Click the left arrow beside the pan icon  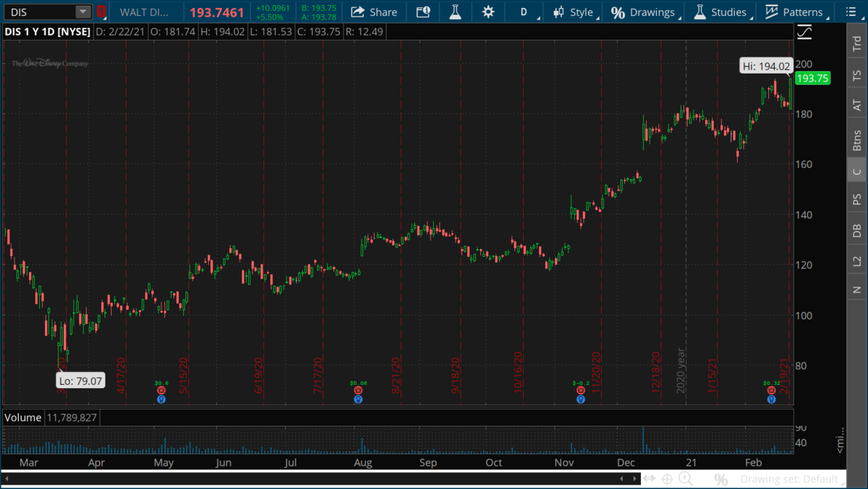622,479
